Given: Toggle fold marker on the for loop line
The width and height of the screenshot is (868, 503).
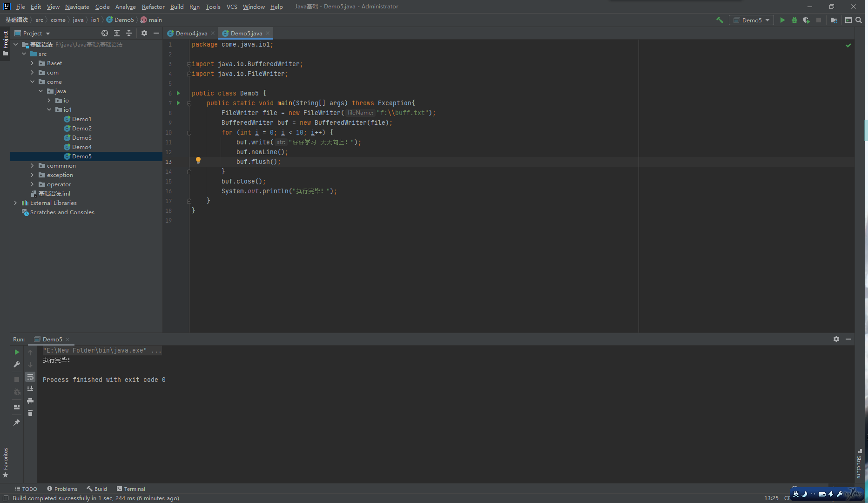Looking at the screenshot, I should click(x=189, y=133).
